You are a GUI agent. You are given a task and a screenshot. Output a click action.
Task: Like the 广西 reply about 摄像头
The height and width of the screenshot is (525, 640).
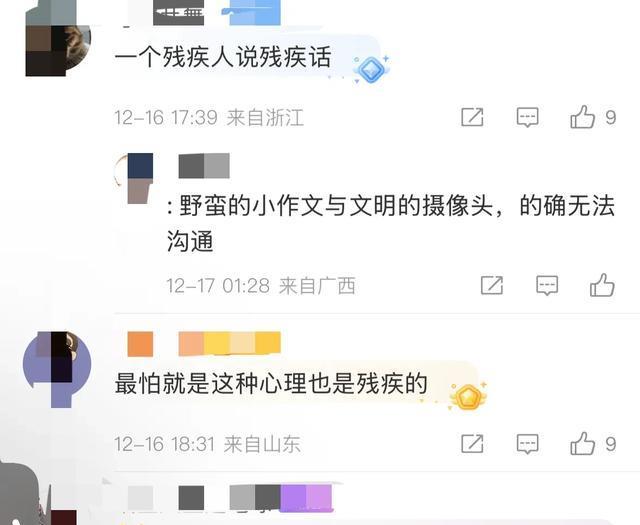[x=602, y=285]
